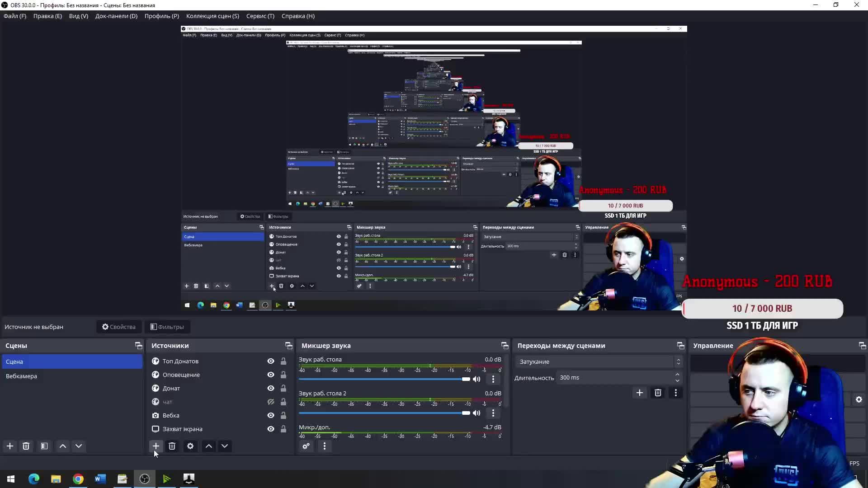
Task: Open Microsoft Edge from taskbar
Action: tap(34, 479)
